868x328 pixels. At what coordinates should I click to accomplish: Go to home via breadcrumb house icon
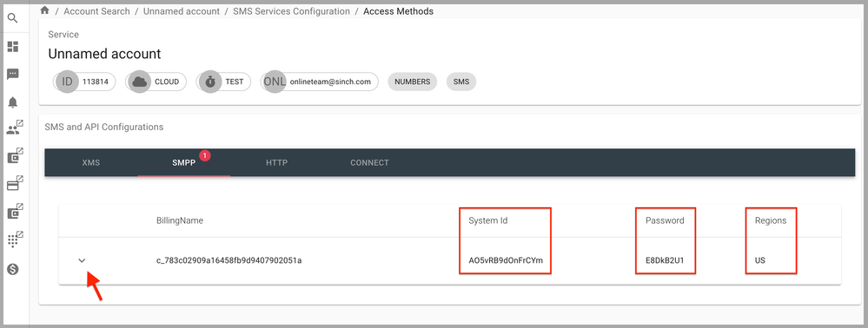click(x=45, y=10)
